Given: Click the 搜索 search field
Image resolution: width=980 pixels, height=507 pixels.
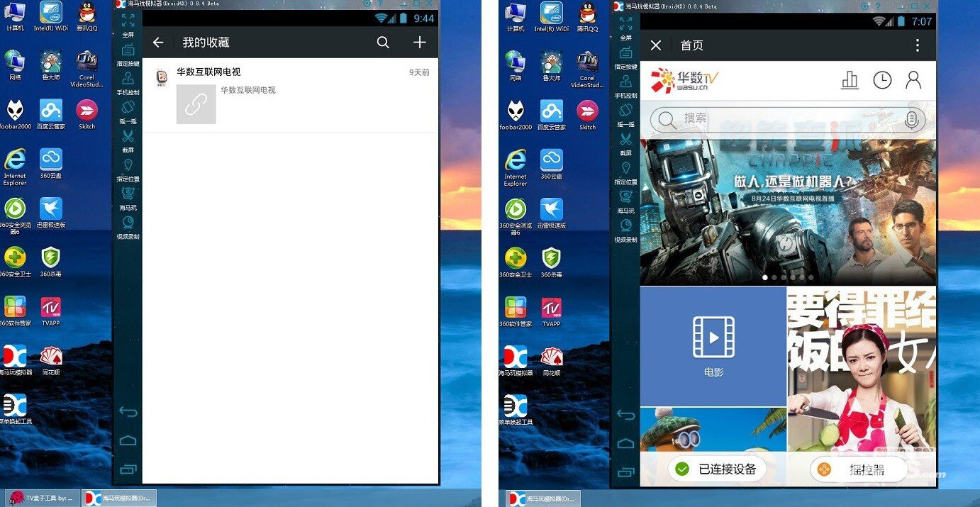Looking at the screenshot, I should (787, 119).
